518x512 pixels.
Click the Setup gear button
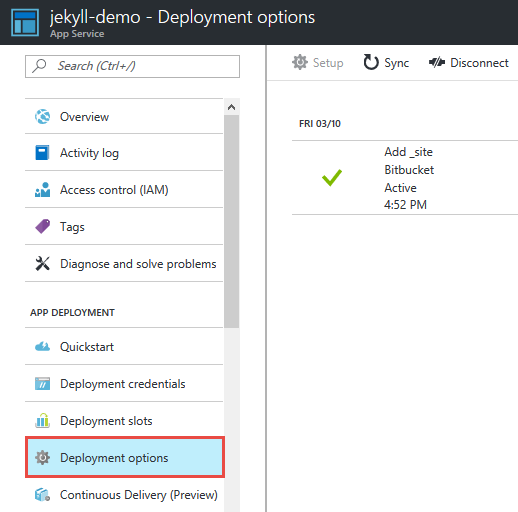click(317, 63)
